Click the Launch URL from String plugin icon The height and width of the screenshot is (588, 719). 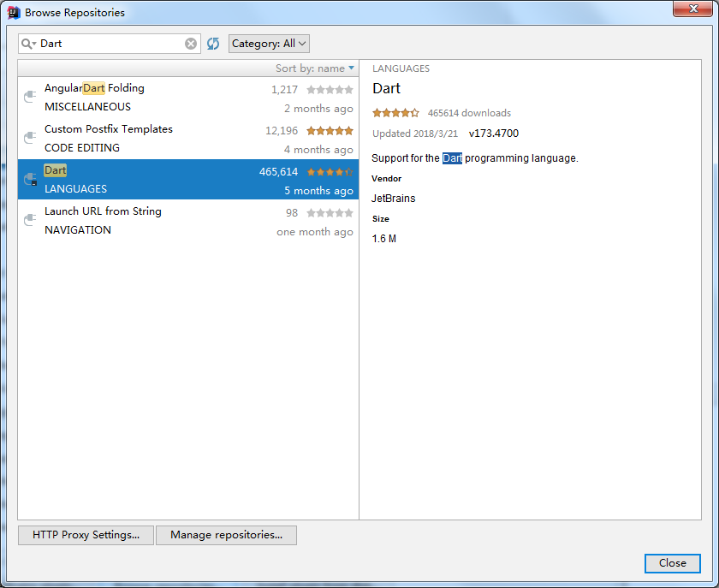tap(30, 220)
